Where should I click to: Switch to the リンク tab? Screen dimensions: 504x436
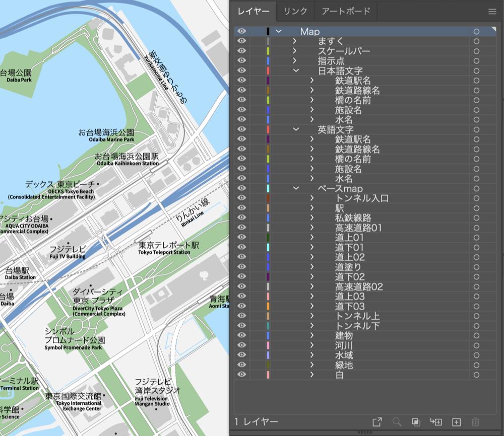pyautogui.click(x=295, y=11)
